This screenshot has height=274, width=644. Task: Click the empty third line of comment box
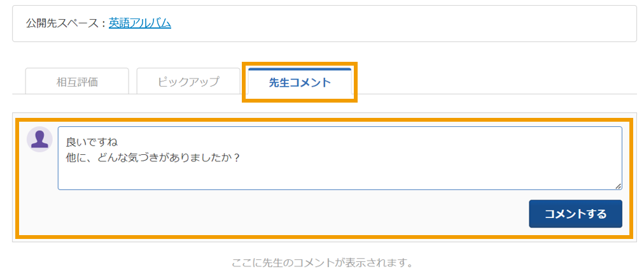340,175
